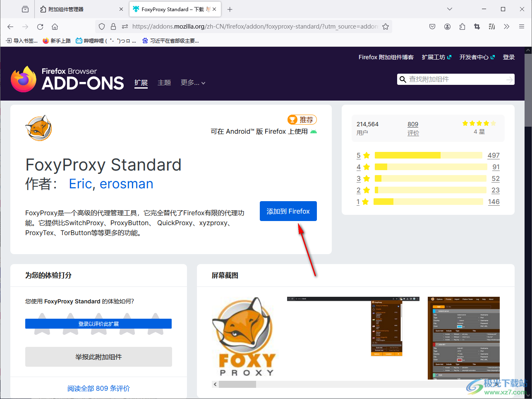The height and width of the screenshot is (399, 532).
Task: Go back to previous page
Action: [10, 26]
